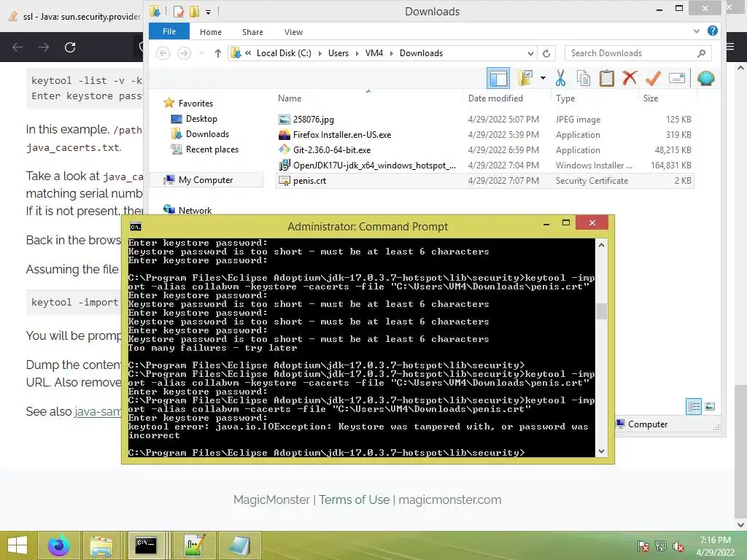Switch to the Home ribbon tab
The width and height of the screenshot is (747, 560).
click(x=211, y=32)
